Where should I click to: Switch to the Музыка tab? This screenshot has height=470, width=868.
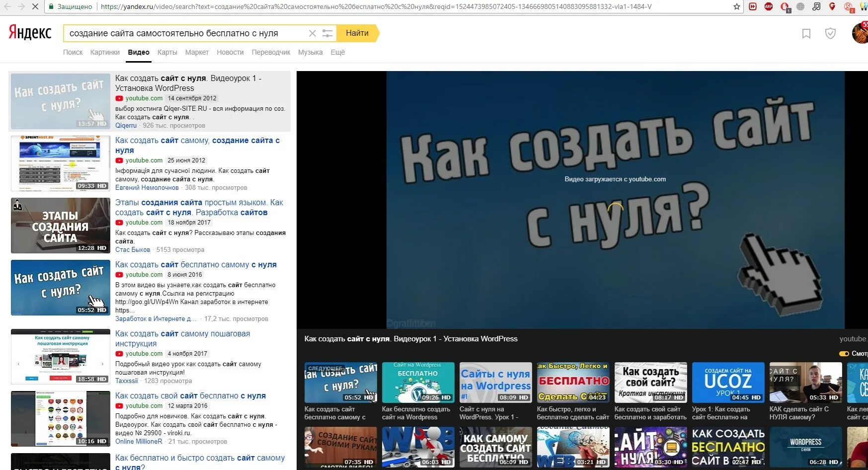point(310,52)
